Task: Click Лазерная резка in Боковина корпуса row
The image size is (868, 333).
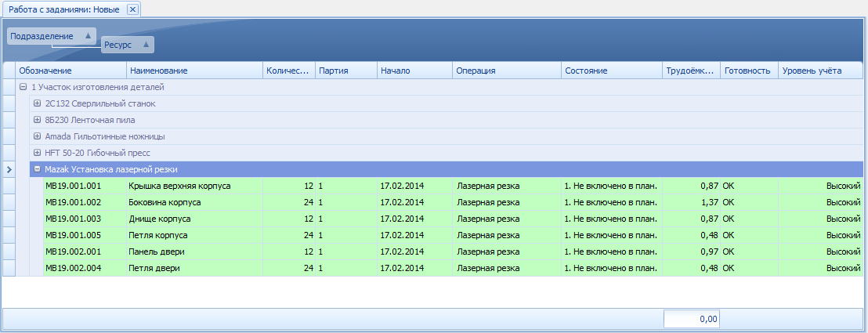Action: point(507,202)
